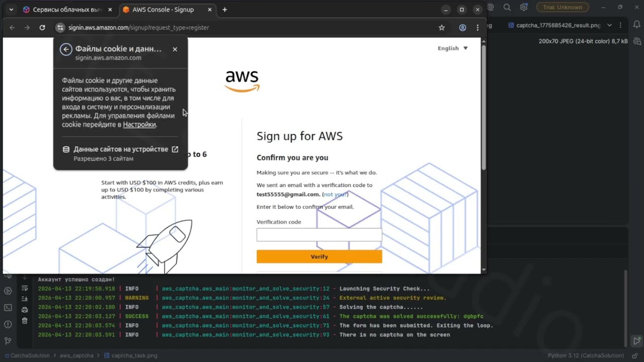Image resolution: width=644 pixels, height=362 pixels.
Task: Open the Services tool window icon
Action: (8, 291)
